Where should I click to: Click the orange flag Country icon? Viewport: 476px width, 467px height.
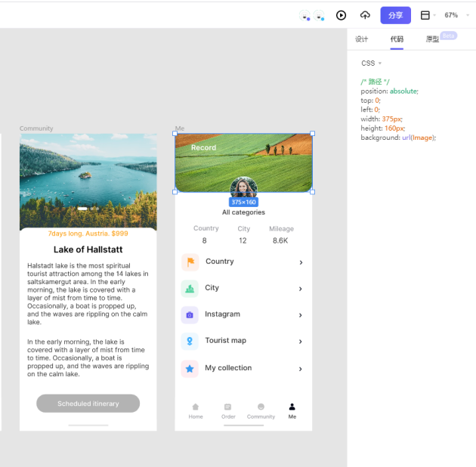(190, 262)
